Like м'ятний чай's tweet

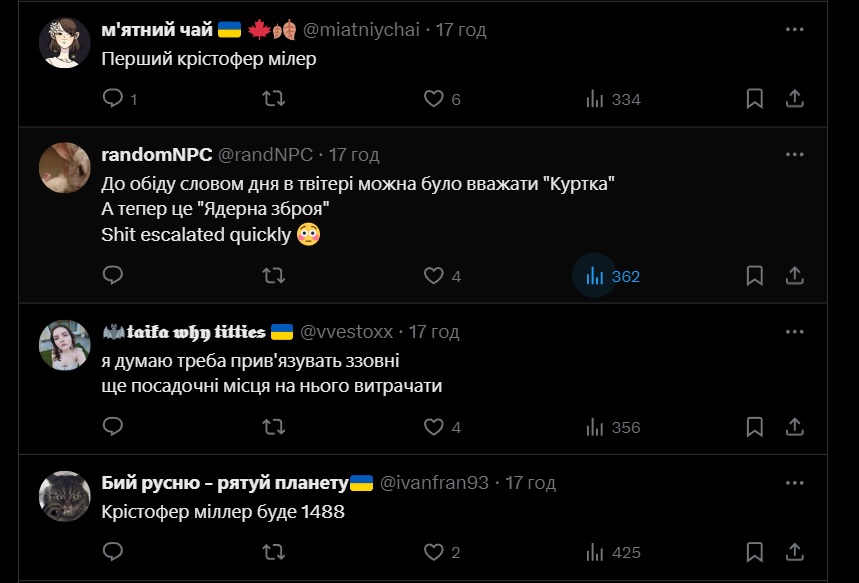[433, 99]
